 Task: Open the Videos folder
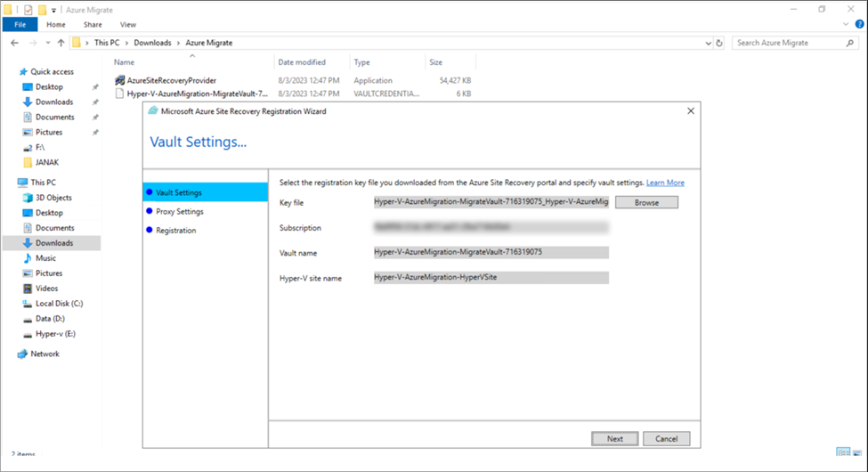[46, 288]
